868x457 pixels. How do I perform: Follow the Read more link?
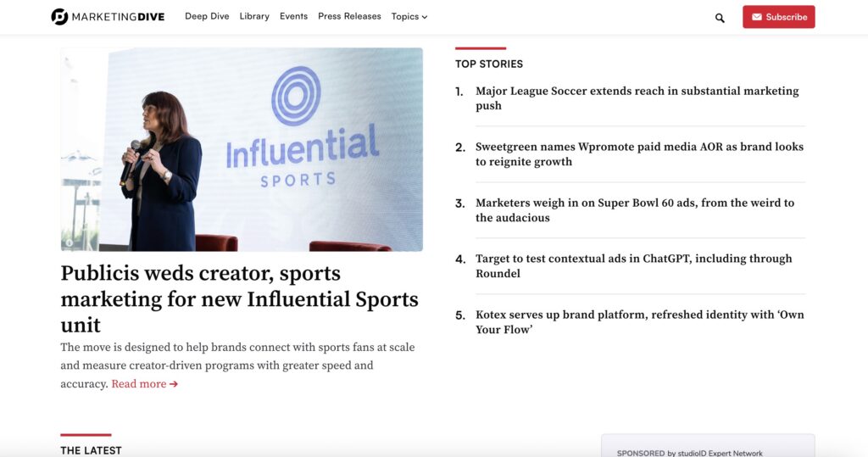point(138,384)
